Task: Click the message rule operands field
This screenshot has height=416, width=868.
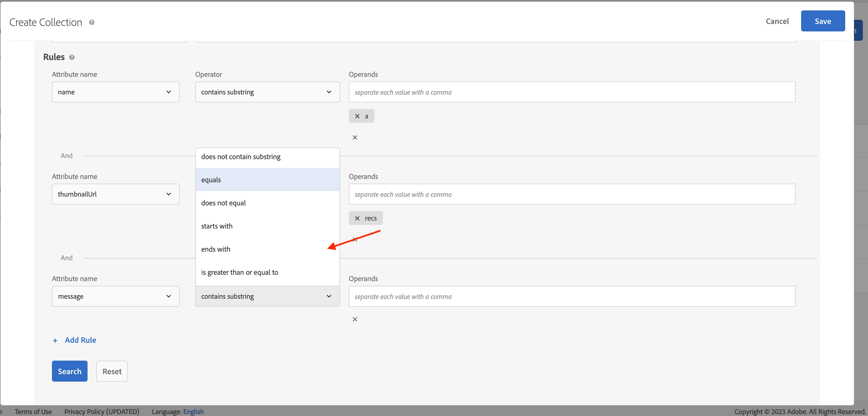Action: tap(572, 296)
